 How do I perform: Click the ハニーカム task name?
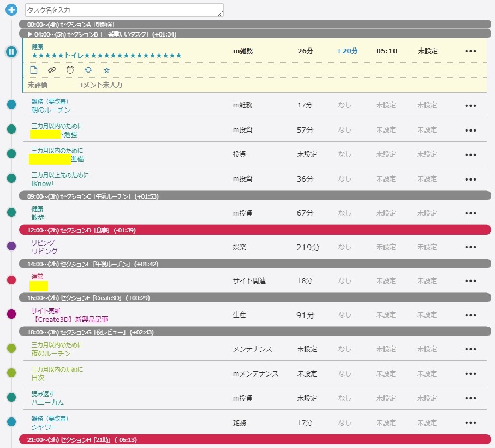coord(47,403)
